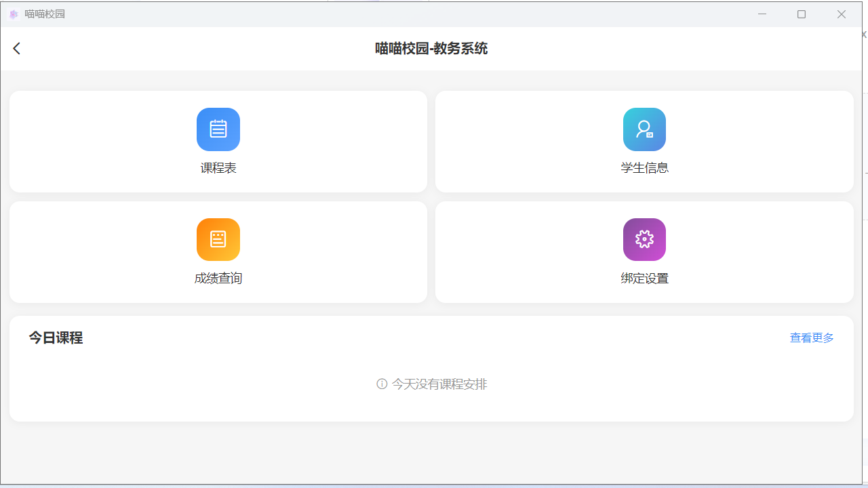Click the 绑定设置 settings gear icon
The image size is (868, 488).
coord(644,239)
